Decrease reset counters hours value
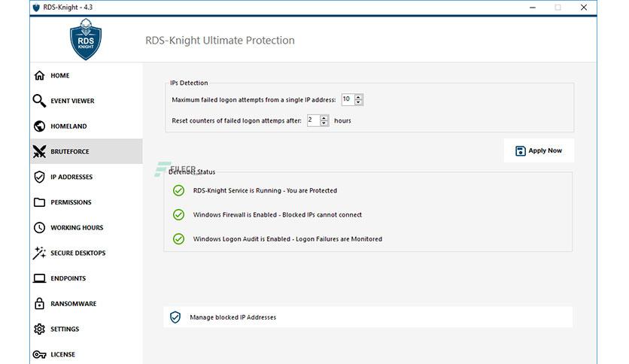 pyautogui.click(x=324, y=123)
